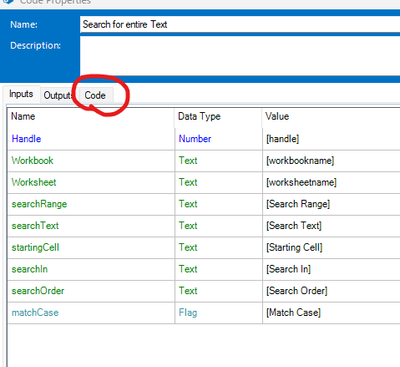Click the Text data type of searchRange
This screenshot has width=400, height=367.
188,204
